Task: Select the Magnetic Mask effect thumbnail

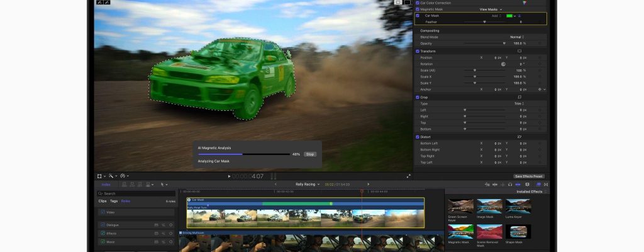Action: click(460, 232)
